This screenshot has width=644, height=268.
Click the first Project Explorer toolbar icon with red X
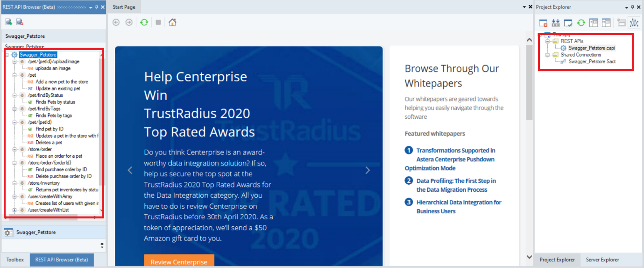coord(543,22)
